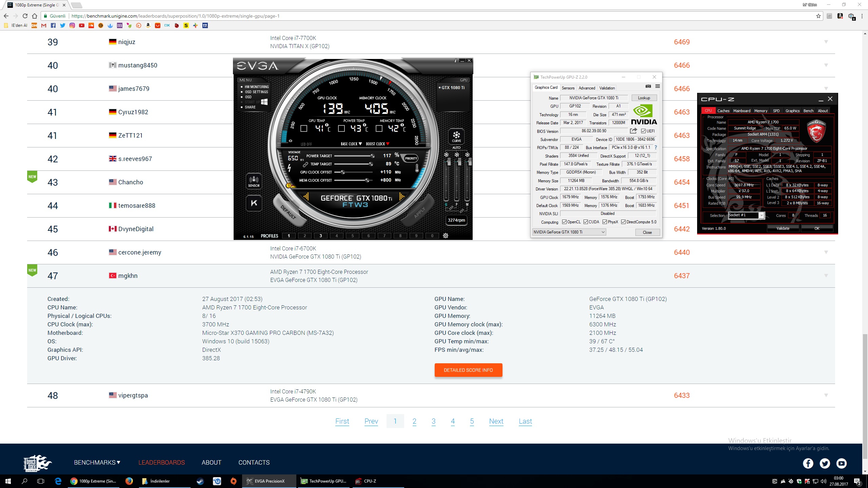Click Validate button in CPU-Z
Viewport: 868px width, 488px height.
pyautogui.click(x=783, y=228)
